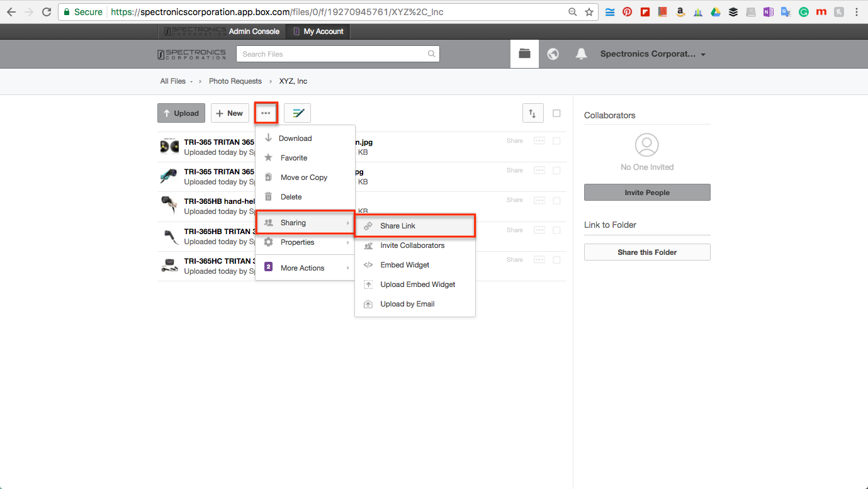The height and width of the screenshot is (489, 868).
Task: Click the globe icon in header
Action: (x=553, y=54)
